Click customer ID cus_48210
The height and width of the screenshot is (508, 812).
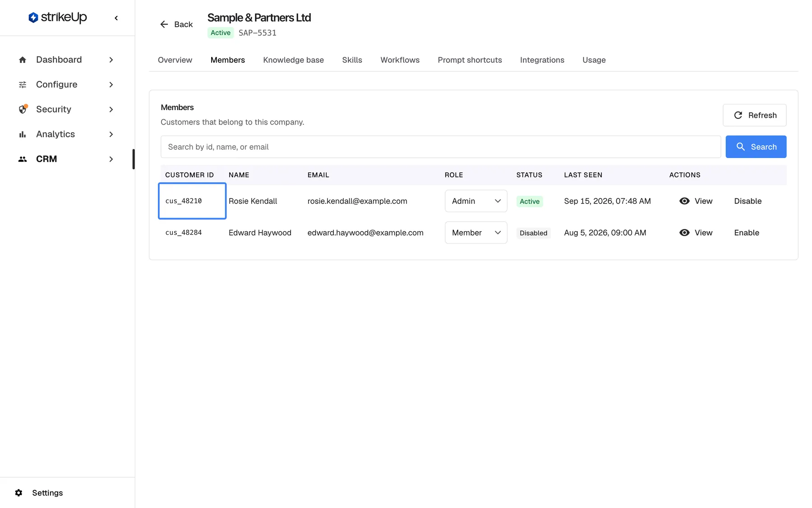click(x=184, y=201)
